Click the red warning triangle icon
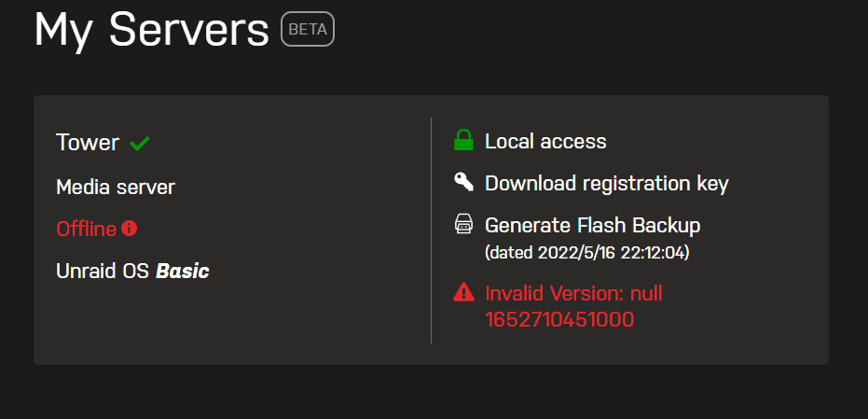The height and width of the screenshot is (419, 868). pyautogui.click(x=463, y=292)
